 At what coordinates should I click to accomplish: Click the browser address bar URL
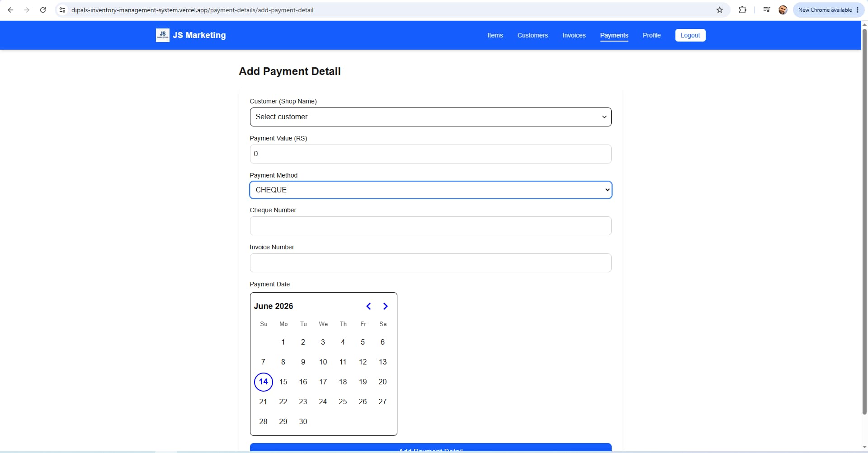point(192,10)
